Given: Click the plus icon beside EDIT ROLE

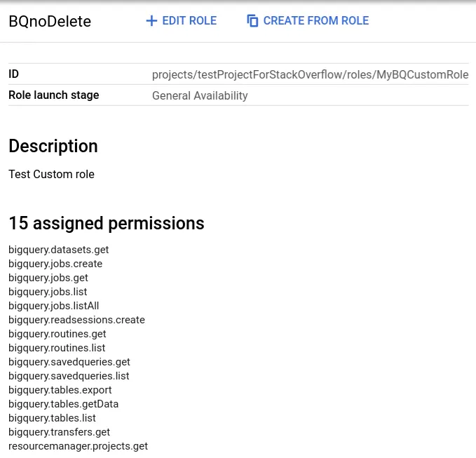Looking at the screenshot, I should pyautogui.click(x=151, y=21).
